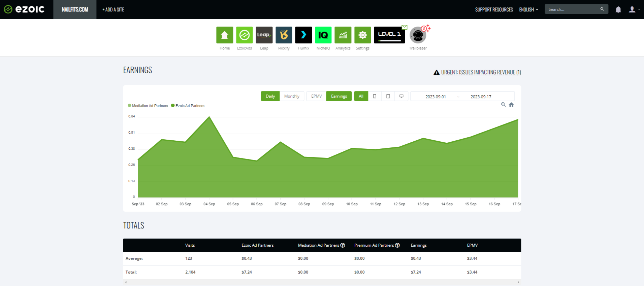Open the Flickify icon
This screenshot has height=286, width=644.
[284, 35]
